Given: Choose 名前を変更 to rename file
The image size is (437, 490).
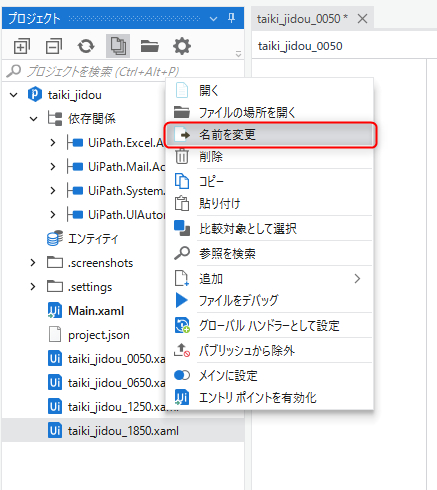Looking at the screenshot, I should point(269,135).
